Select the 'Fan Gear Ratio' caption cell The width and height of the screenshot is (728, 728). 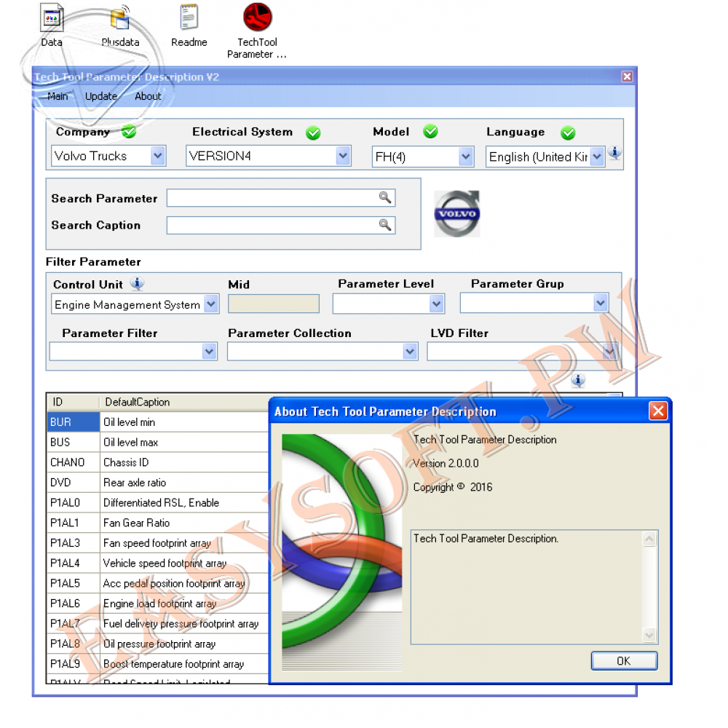tap(184, 522)
